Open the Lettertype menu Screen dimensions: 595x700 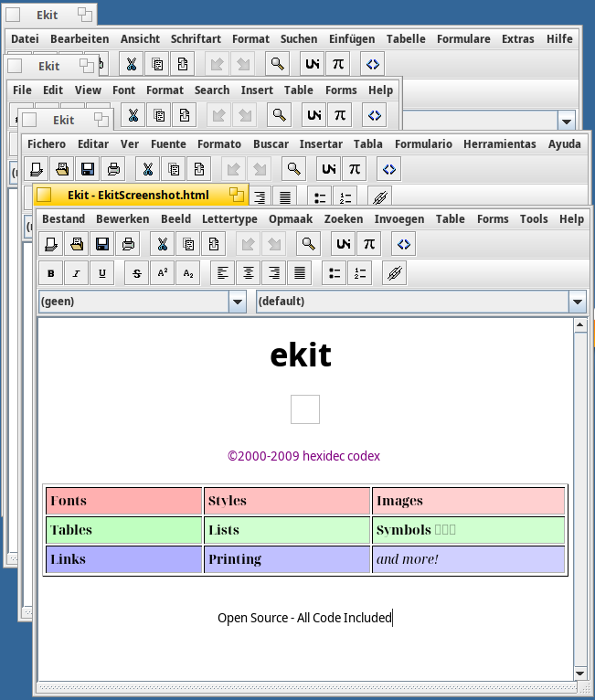coord(229,219)
